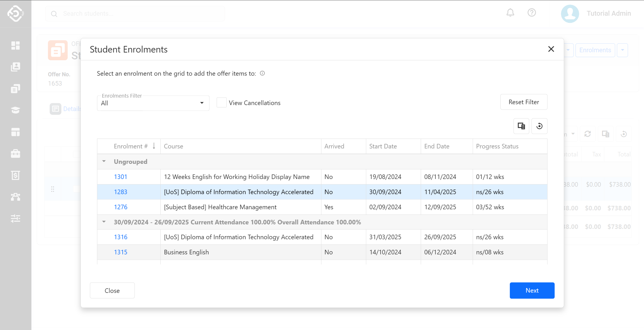Collapse the Ungrouped group row
Screen dimensions: 644x330
(104, 162)
